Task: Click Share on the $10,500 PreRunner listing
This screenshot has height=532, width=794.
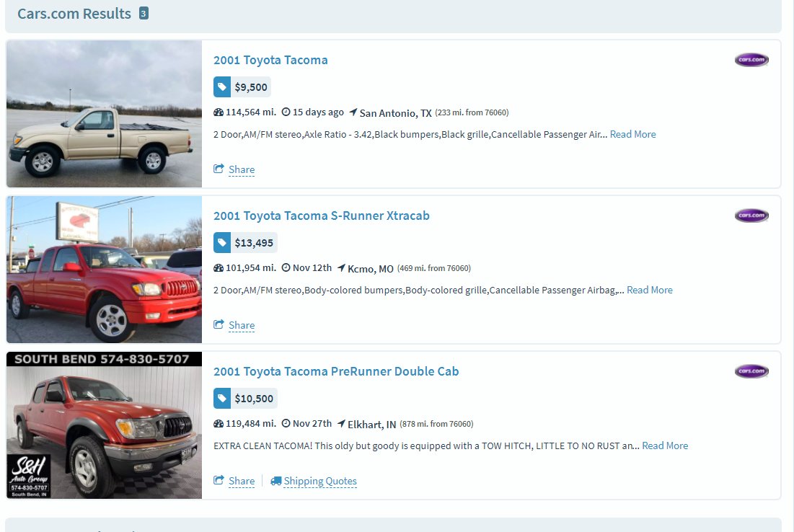Action: tap(242, 481)
